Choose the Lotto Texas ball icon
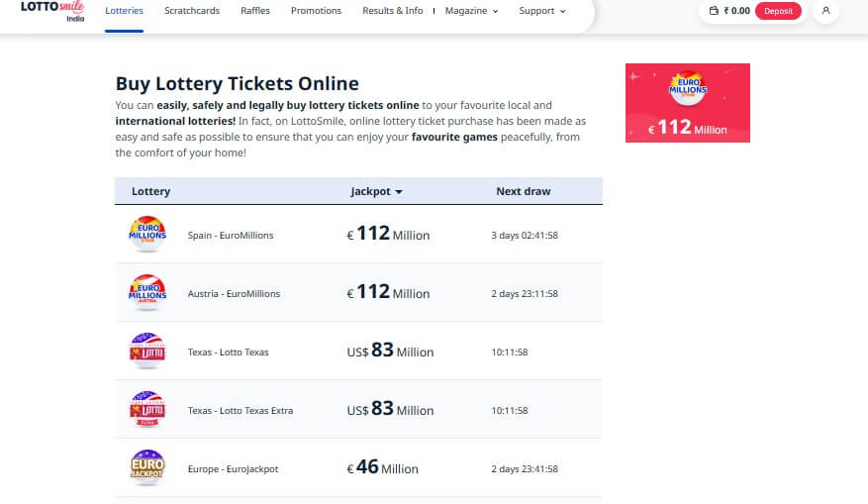Screen dimensions: 868x504 [x=147, y=352]
